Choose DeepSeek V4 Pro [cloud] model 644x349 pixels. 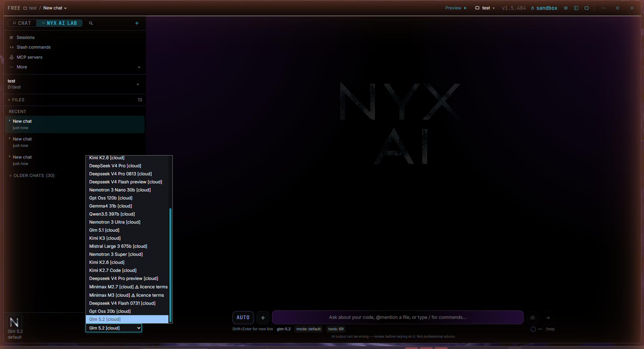pyautogui.click(x=127, y=166)
